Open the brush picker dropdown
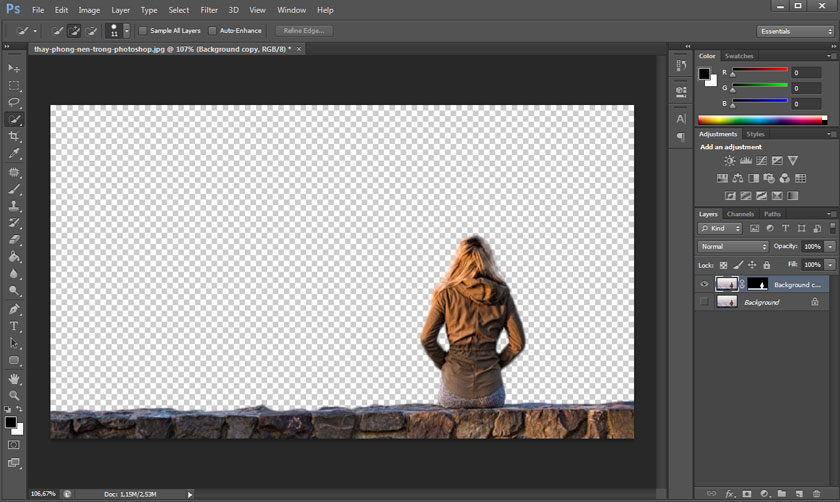The image size is (840, 502). pos(126,31)
